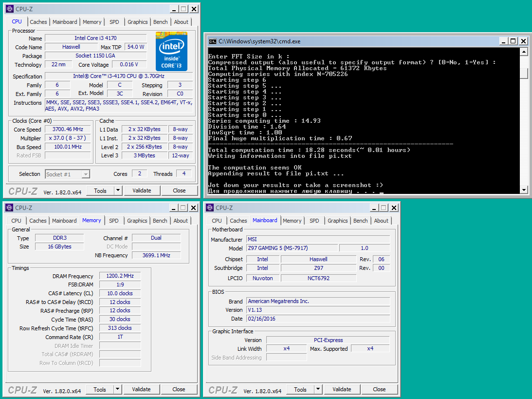
Task: Minimize the cmd.exe window
Action: pos(503,41)
